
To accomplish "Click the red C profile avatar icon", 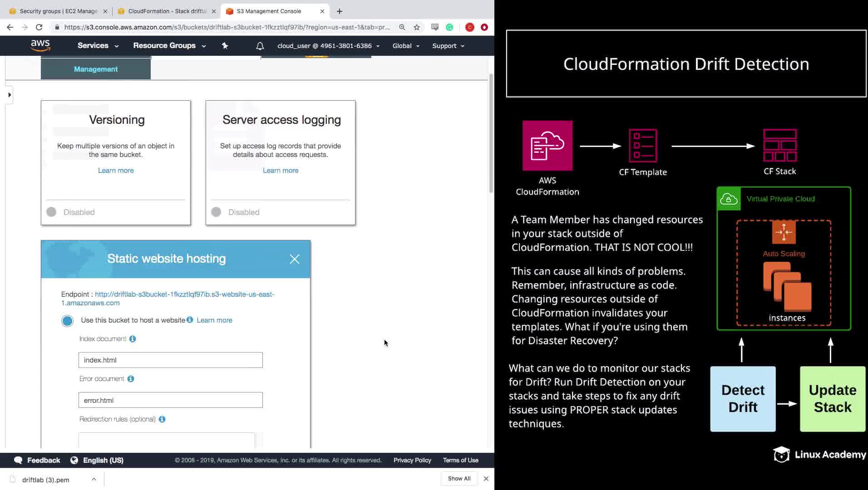I will 470,27.
